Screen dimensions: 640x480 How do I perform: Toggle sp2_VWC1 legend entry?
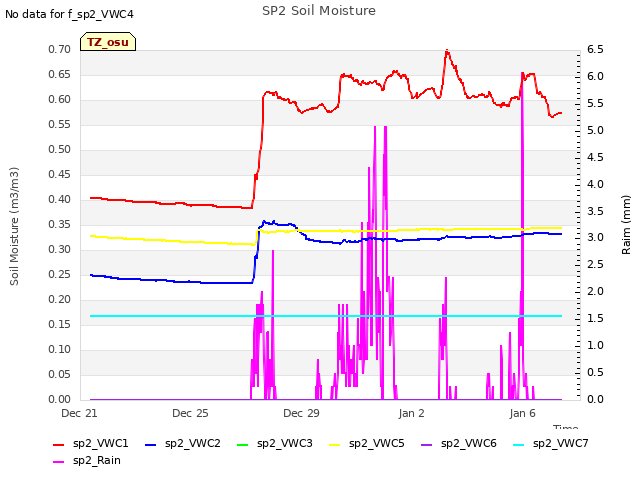click(91, 443)
